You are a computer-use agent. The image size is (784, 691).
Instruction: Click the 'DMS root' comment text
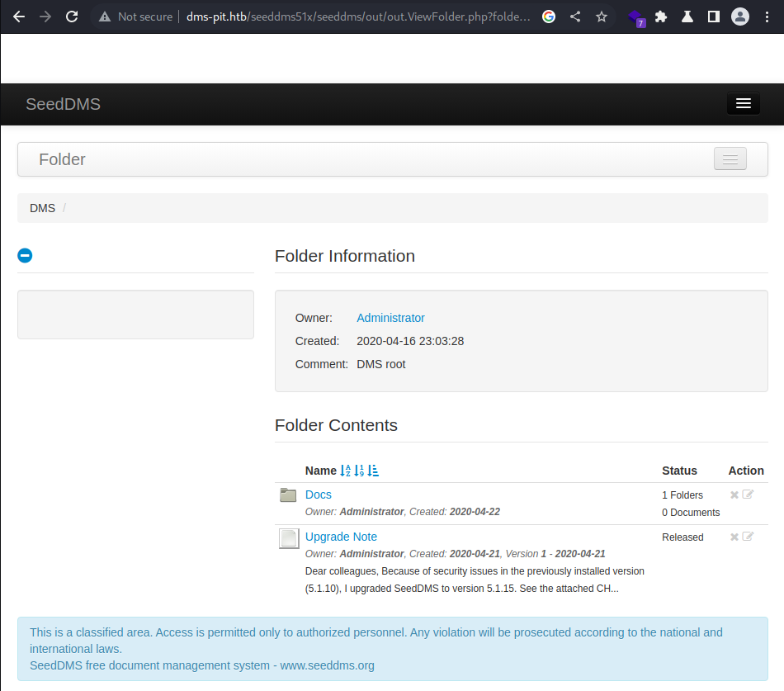381,364
